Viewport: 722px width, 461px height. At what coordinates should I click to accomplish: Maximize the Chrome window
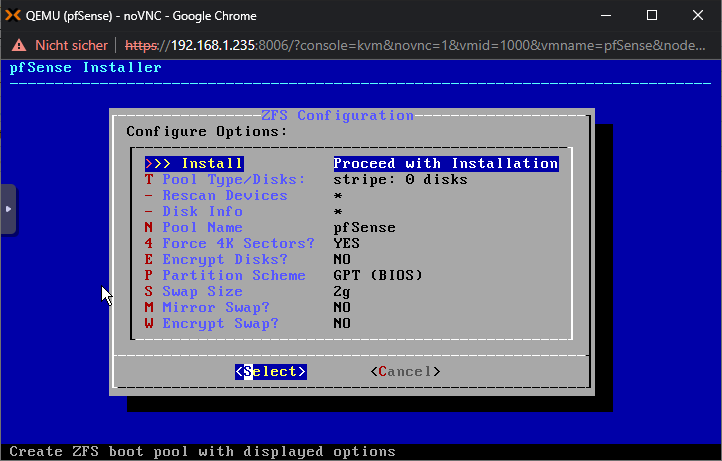pos(652,15)
